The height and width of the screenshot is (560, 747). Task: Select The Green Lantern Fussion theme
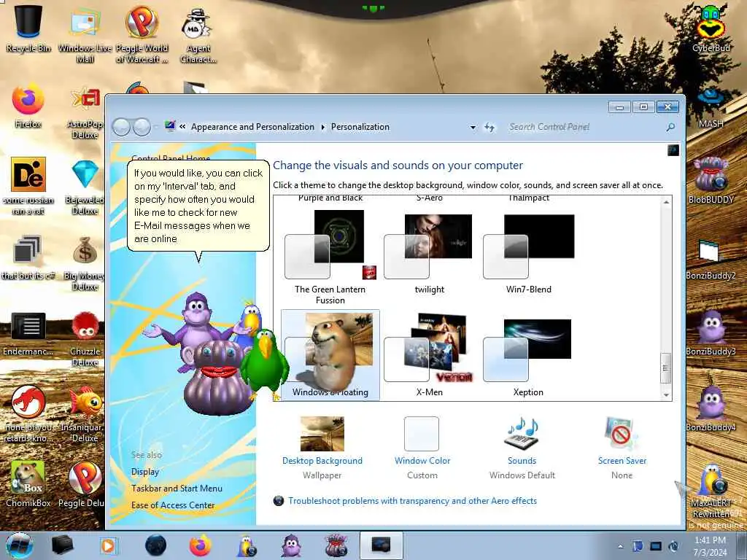[x=330, y=257]
